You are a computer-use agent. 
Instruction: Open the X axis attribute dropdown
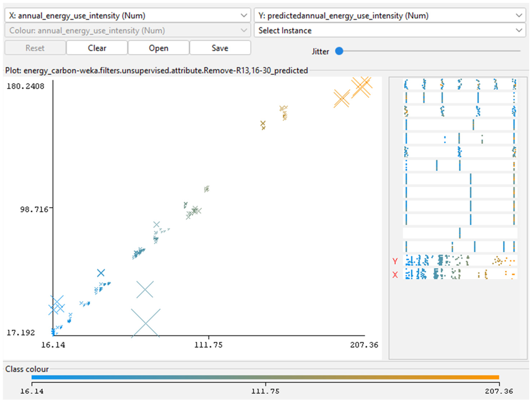point(127,16)
